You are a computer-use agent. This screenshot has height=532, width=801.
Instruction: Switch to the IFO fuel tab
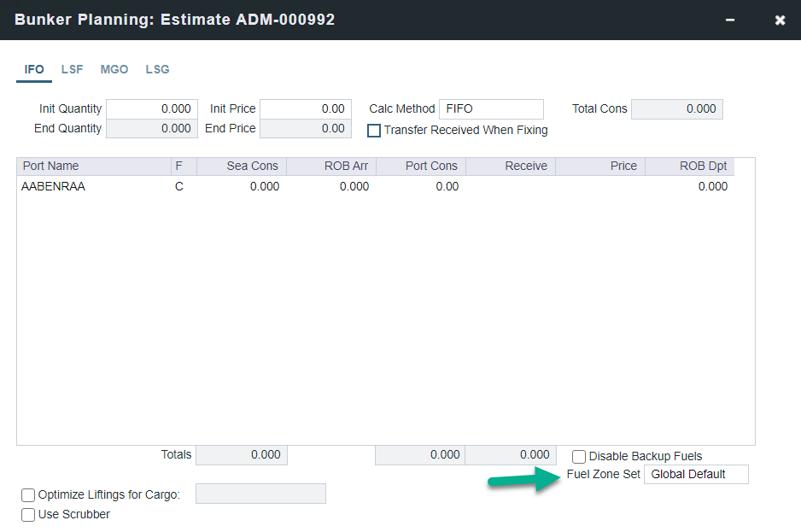(34, 69)
